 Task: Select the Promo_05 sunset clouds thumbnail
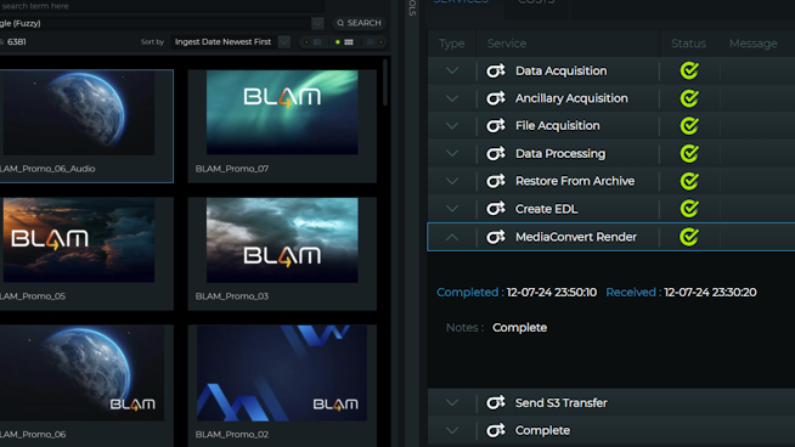coord(79,240)
